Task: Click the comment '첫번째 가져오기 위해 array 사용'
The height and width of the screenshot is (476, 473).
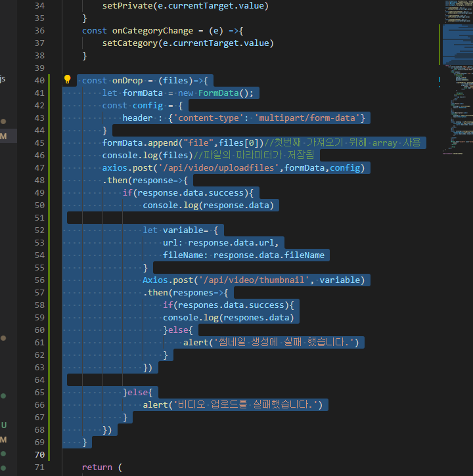Action: click(x=342, y=142)
